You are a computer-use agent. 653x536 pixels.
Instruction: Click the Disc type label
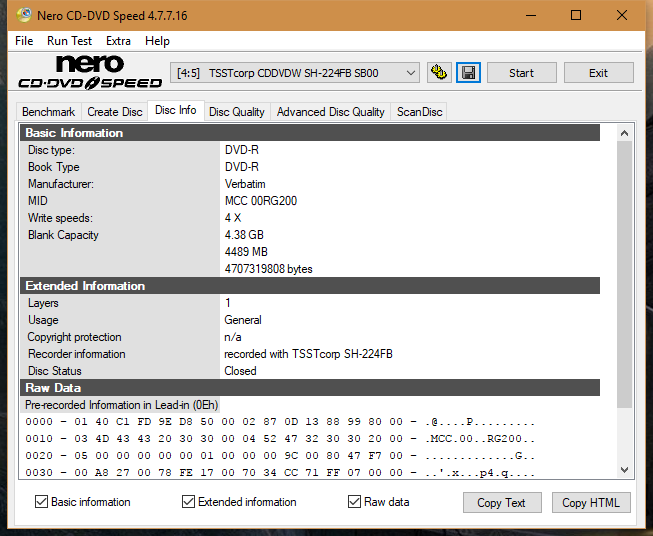[51, 150]
